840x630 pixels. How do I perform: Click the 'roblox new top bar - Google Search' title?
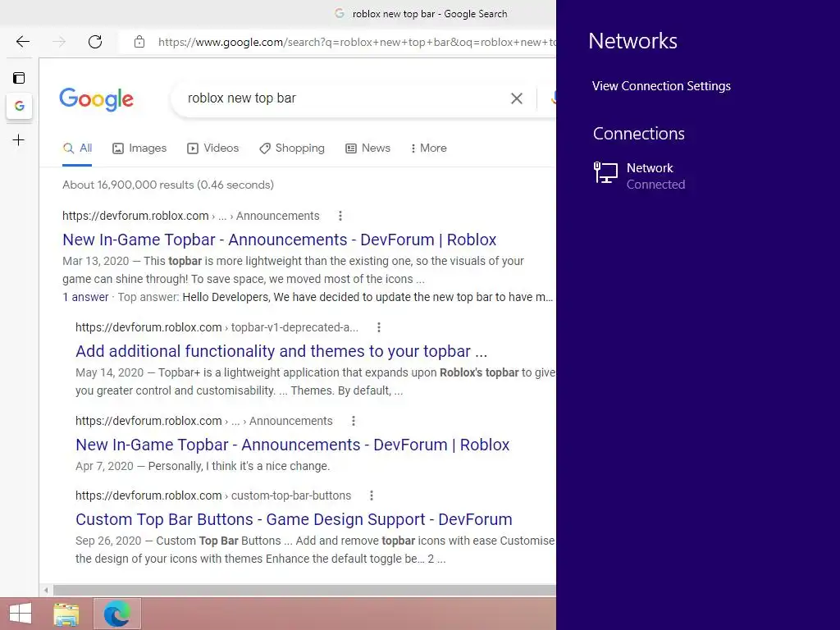click(x=430, y=14)
